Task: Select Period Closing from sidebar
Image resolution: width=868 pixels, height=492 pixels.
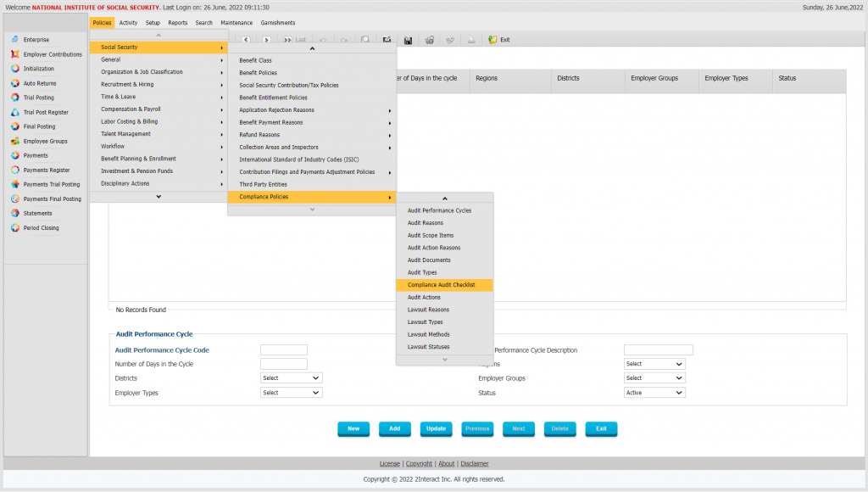Action: coord(42,227)
